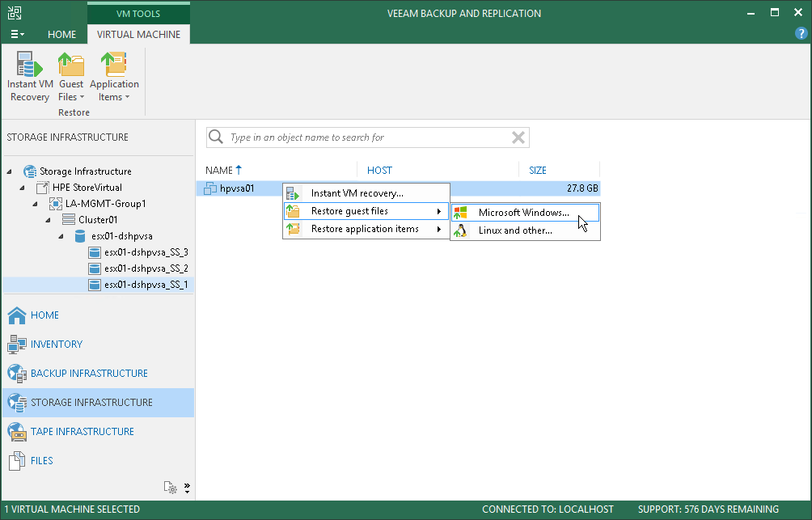
Task: Click the TAPE INFRASTRUCTURE cassette icon
Action: (17, 431)
